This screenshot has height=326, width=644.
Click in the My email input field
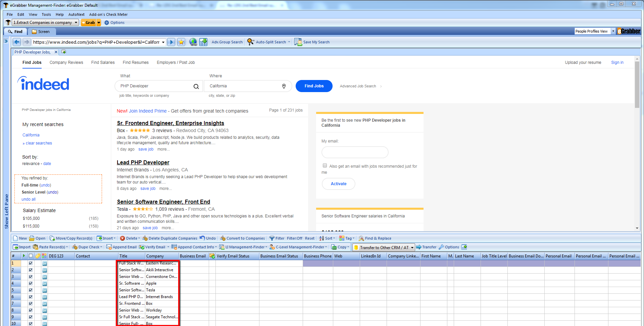pos(355,152)
